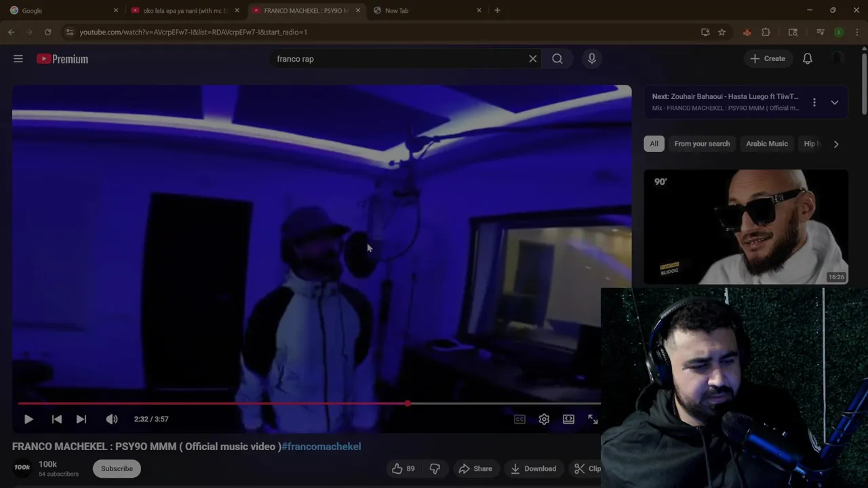Open Chrome media controls icon
The height and width of the screenshot is (488, 868).
[x=820, y=32]
